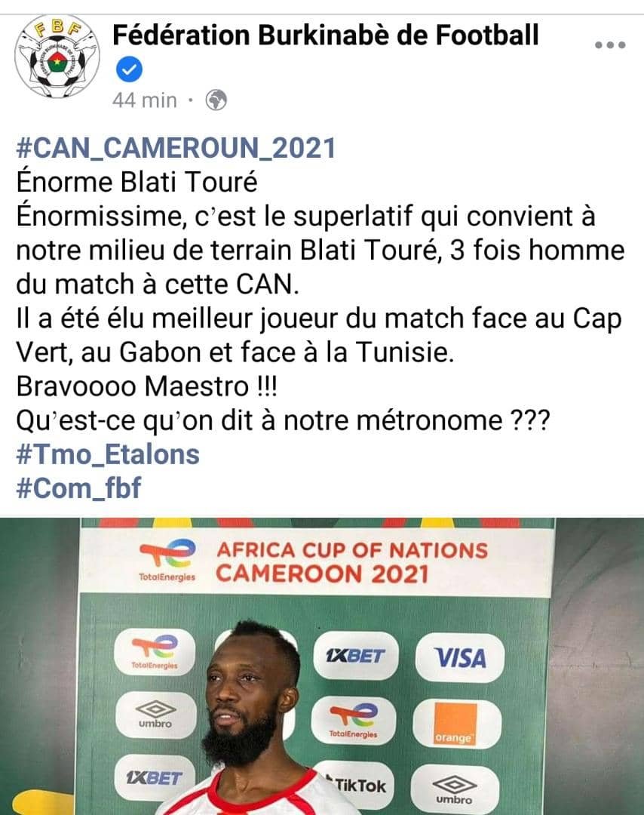The width and height of the screenshot is (644, 815).
Task: Tap the public globe privacy icon
Action: 216,100
